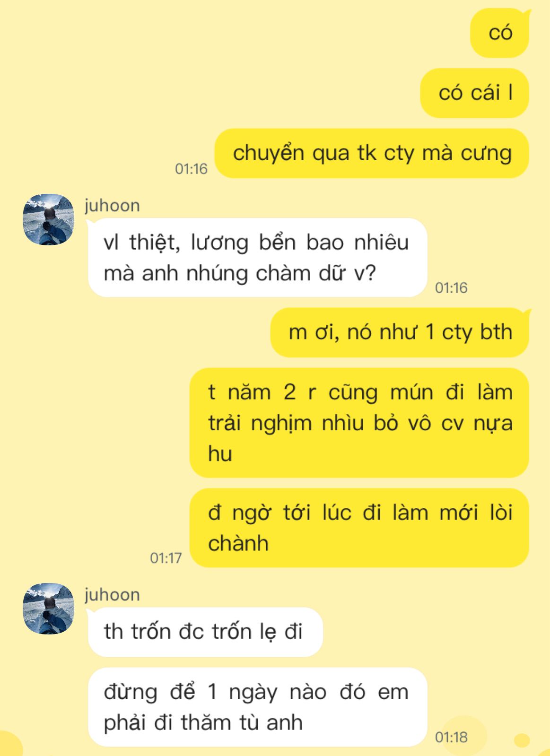
Task: Tap the juhoon name above 'th trốn đc' message
Action: point(112,595)
